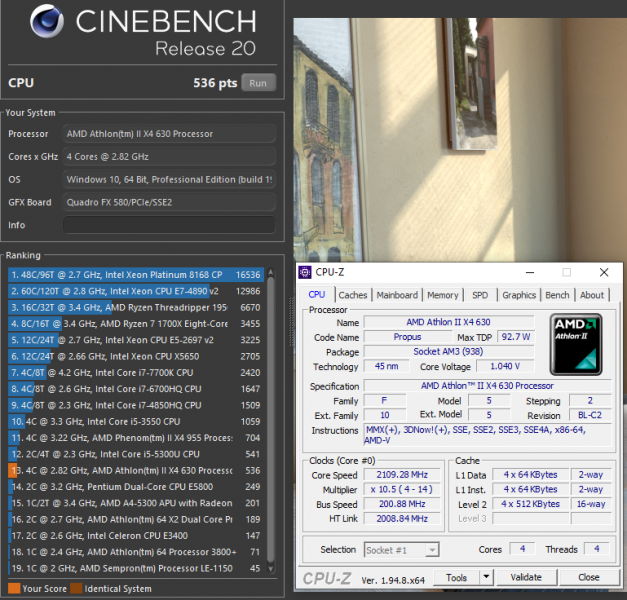Viewport: 627px width, 600px height.
Task: Select the Xeon X5650 ranking row
Action: 136,356
